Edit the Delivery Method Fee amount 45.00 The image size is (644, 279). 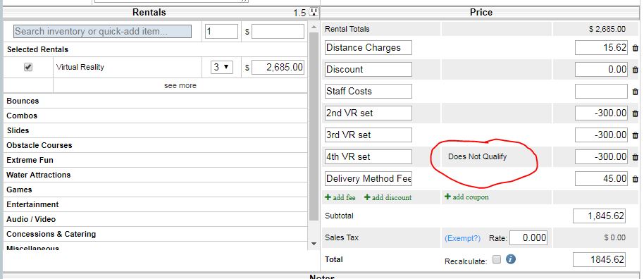(x=601, y=178)
